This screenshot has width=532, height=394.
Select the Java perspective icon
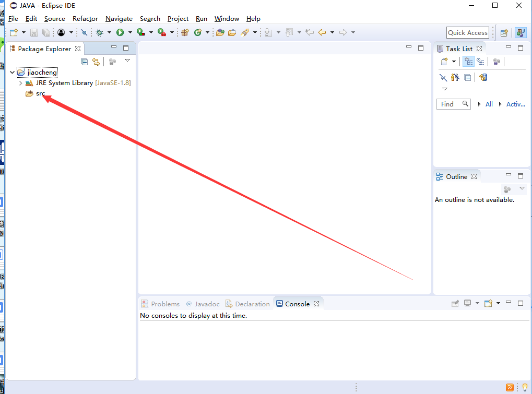pyautogui.click(x=521, y=32)
